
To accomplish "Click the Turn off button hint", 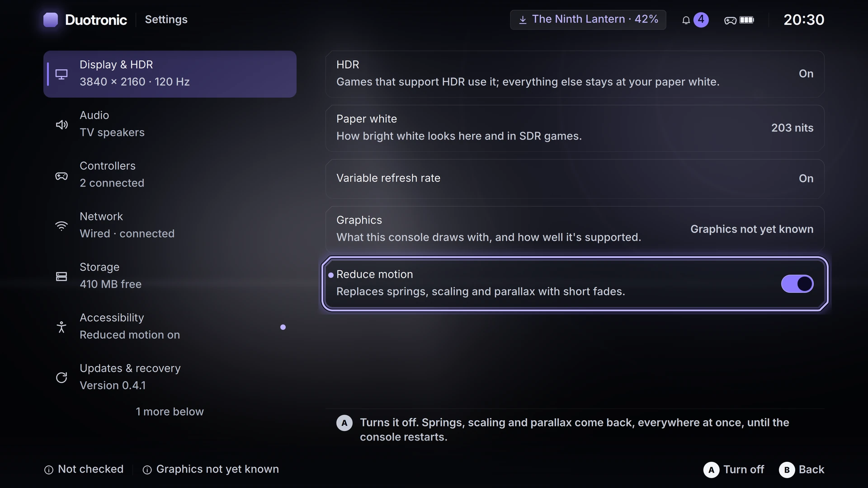I will coord(734,470).
